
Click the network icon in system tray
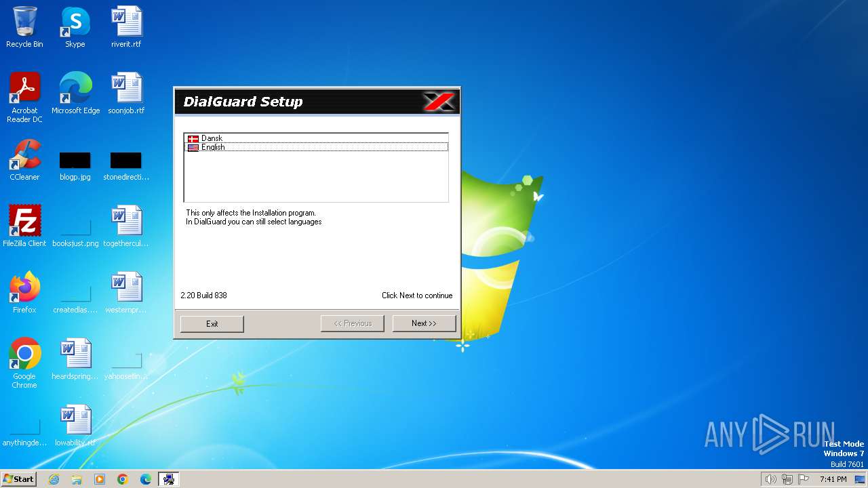coord(787,479)
